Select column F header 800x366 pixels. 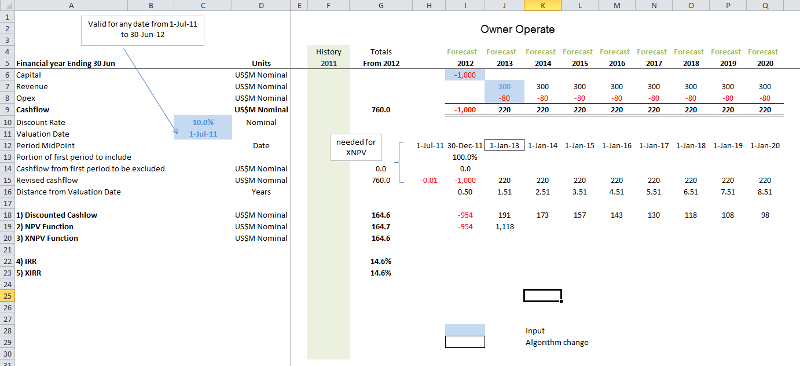coord(329,6)
